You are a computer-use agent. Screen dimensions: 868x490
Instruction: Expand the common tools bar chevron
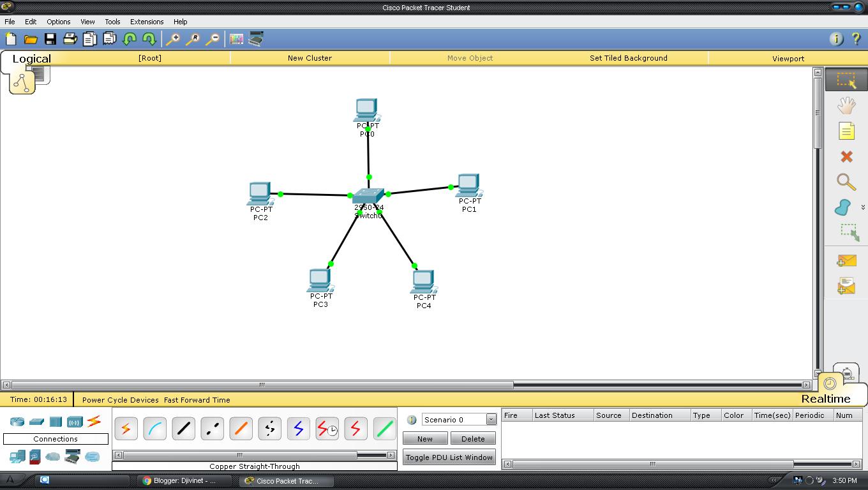tap(863, 207)
